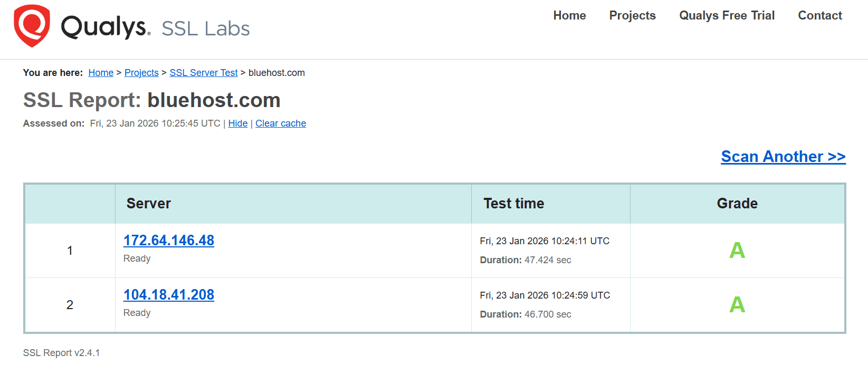Select the Server column header
This screenshot has width=868, height=374.
click(x=148, y=203)
